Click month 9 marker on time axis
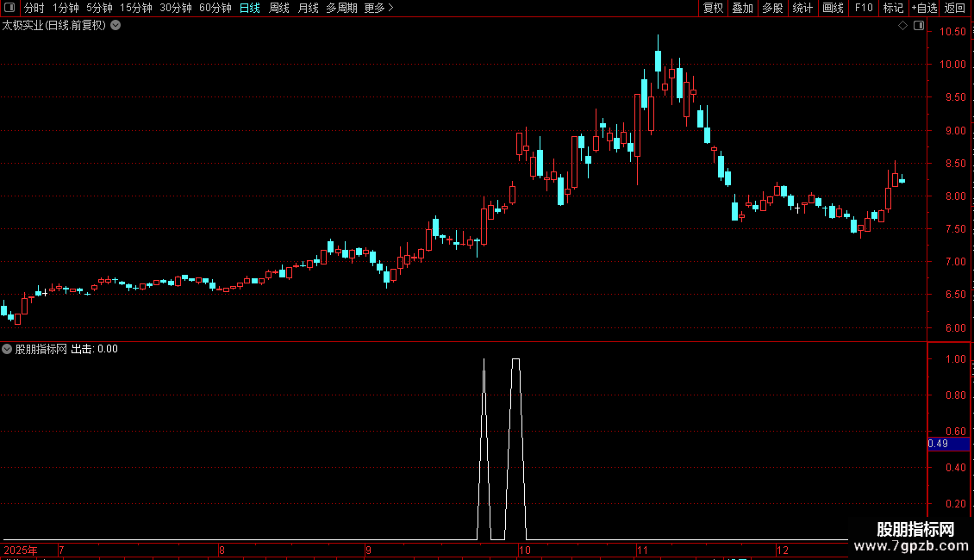Viewport: 974px width, 560px height. coord(368,550)
